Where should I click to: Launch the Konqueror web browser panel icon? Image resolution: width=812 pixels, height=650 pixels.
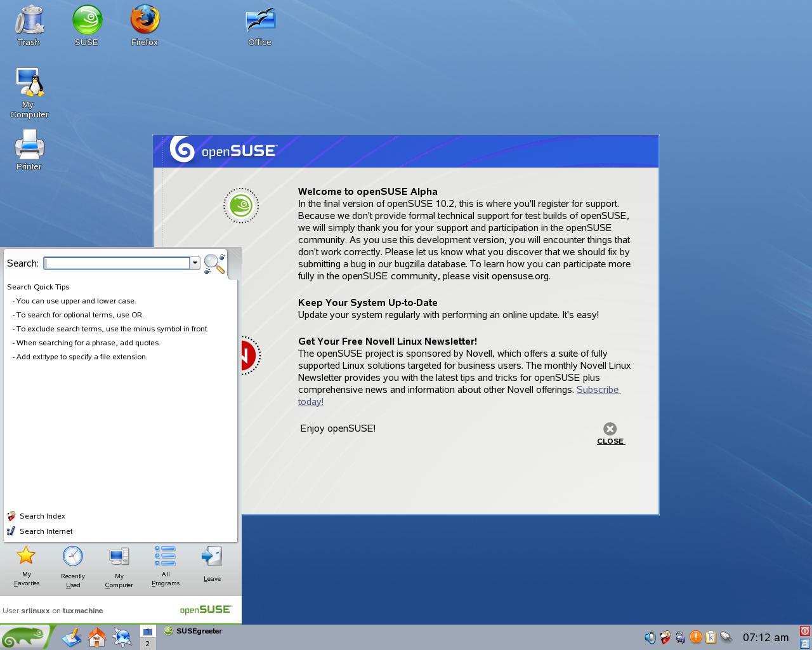coord(122,637)
